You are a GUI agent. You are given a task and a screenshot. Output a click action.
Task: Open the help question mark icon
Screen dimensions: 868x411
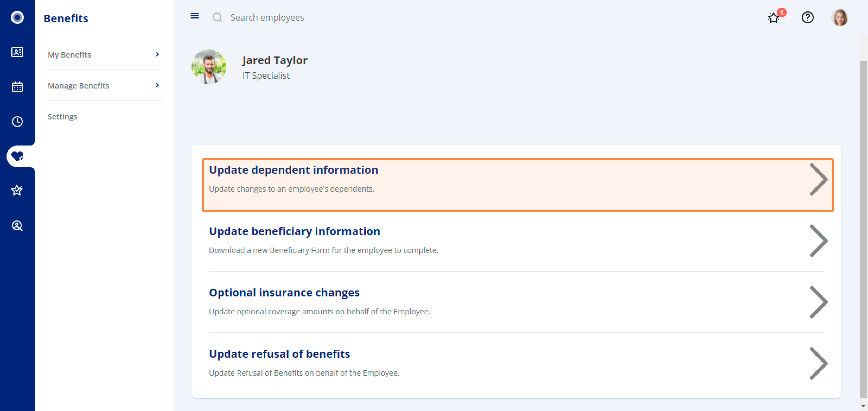pyautogui.click(x=807, y=17)
